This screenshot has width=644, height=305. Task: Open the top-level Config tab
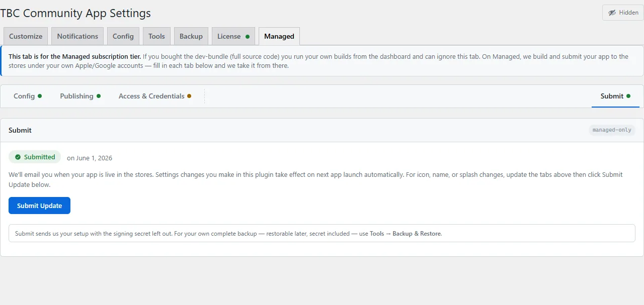pyautogui.click(x=123, y=36)
